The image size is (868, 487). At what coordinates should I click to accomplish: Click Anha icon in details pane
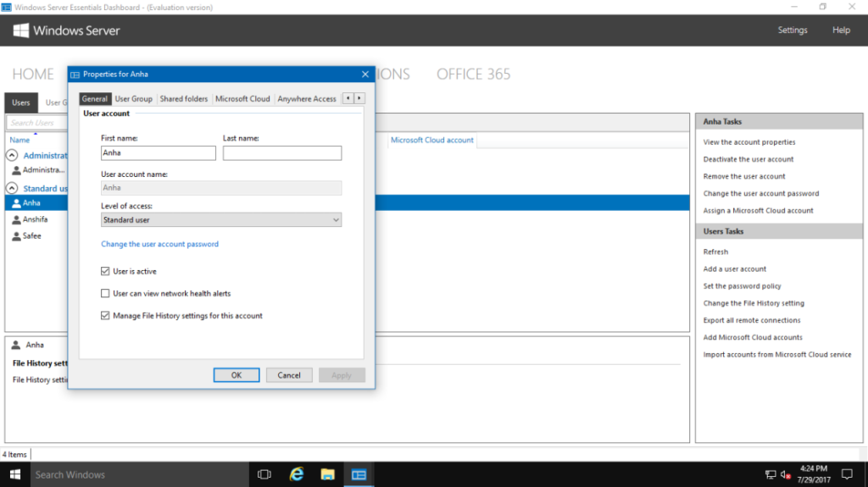[x=16, y=345]
